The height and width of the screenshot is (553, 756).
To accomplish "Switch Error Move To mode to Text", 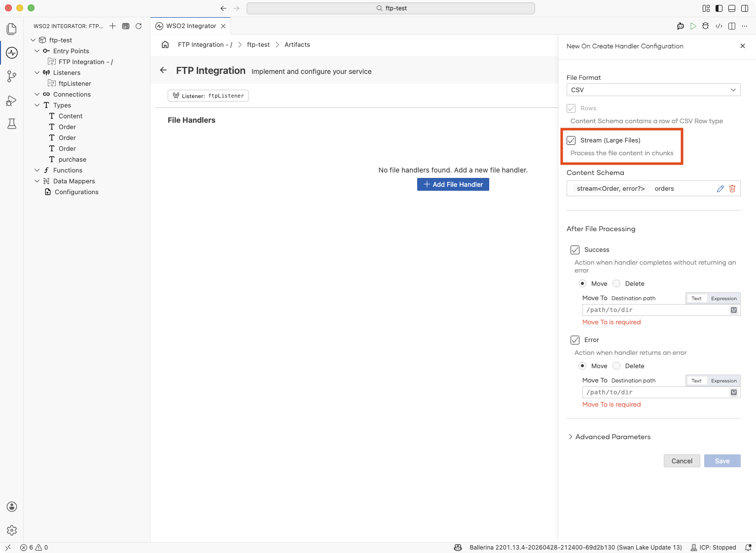I will [696, 381].
